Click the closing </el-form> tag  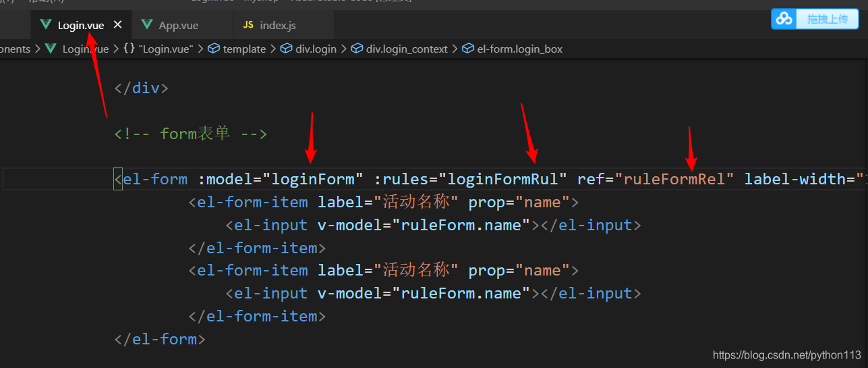click(160, 339)
